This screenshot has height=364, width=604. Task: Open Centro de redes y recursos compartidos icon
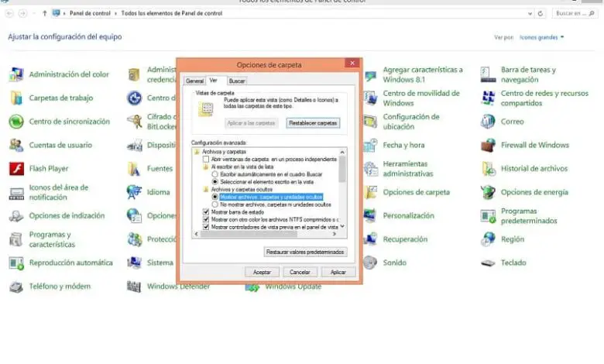(x=488, y=98)
